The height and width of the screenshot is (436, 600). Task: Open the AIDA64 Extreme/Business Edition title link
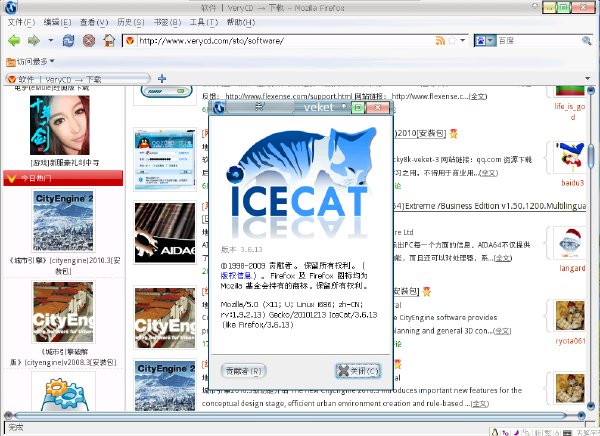tap(490, 206)
